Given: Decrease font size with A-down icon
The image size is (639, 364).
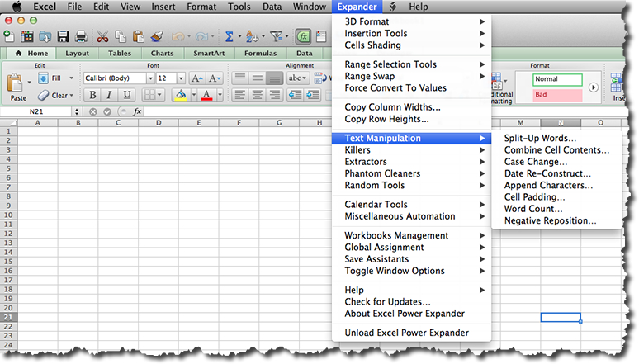Looking at the screenshot, I should pyautogui.click(x=214, y=78).
